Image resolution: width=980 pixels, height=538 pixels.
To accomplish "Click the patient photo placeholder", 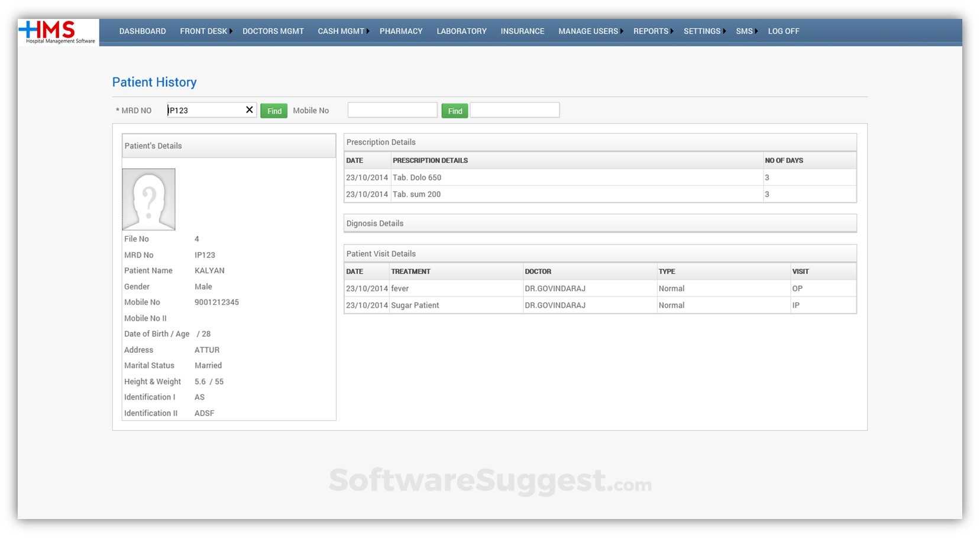I will [x=148, y=199].
